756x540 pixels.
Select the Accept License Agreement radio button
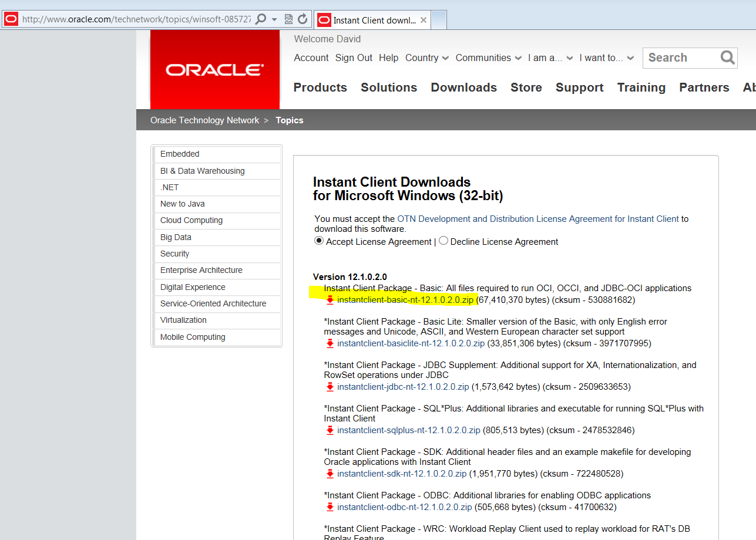tap(318, 241)
